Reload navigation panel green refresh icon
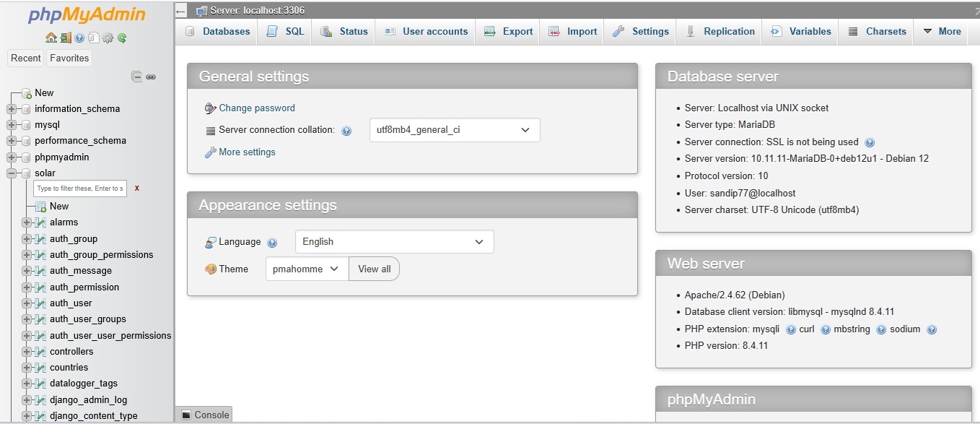The height and width of the screenshot is (424, 980). 122,38
